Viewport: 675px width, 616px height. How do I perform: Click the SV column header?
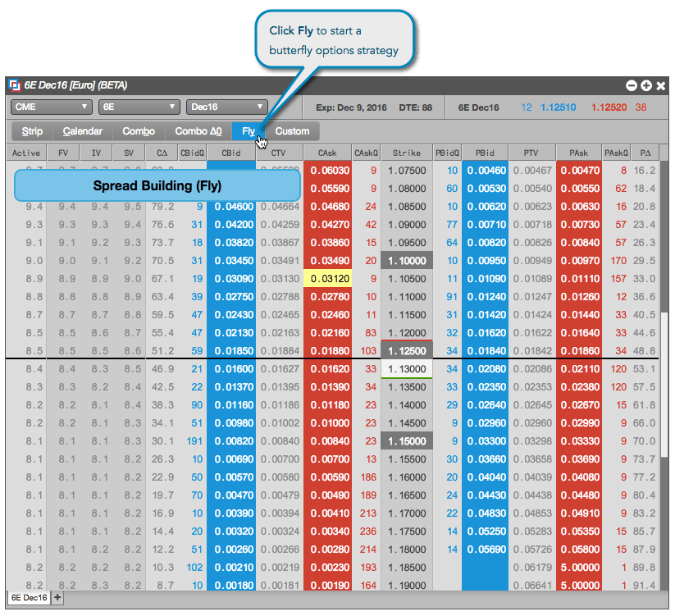[x=129, y=153]
